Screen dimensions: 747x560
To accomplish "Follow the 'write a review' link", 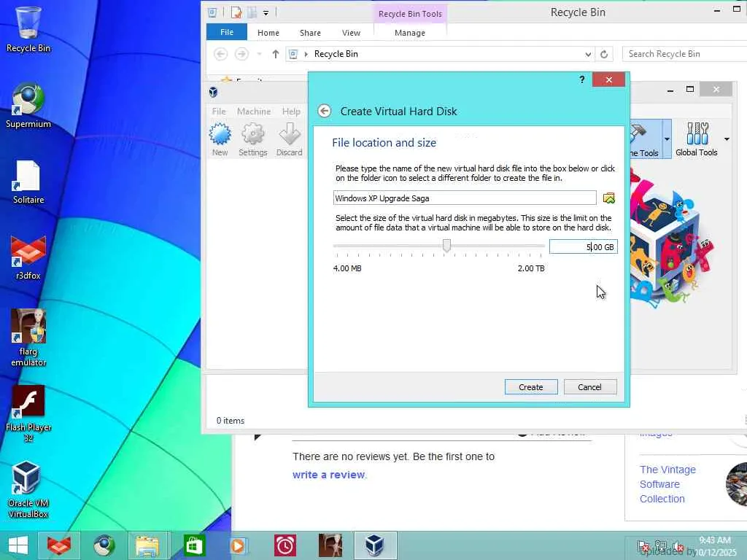I will click(x=329, y=475).
